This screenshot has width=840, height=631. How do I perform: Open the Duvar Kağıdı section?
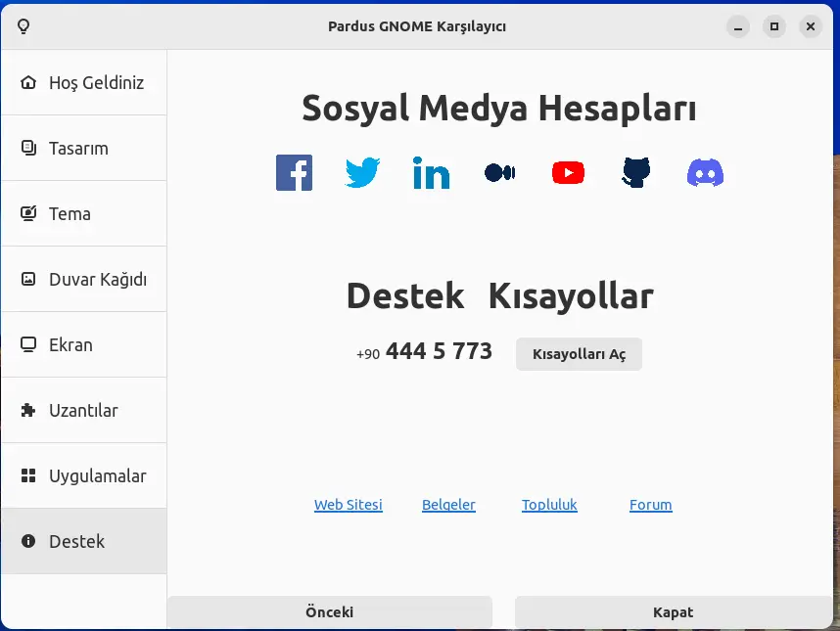(x=84, y=280)
